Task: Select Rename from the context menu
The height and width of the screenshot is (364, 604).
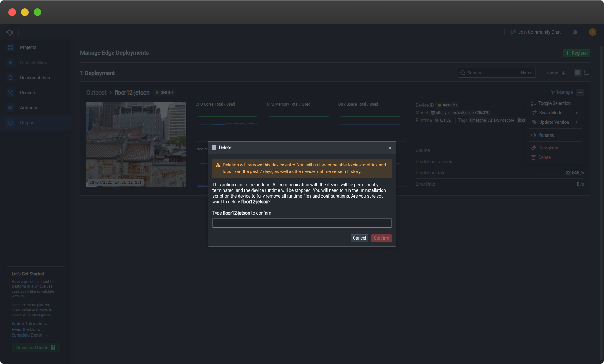Action: [546, 135]
